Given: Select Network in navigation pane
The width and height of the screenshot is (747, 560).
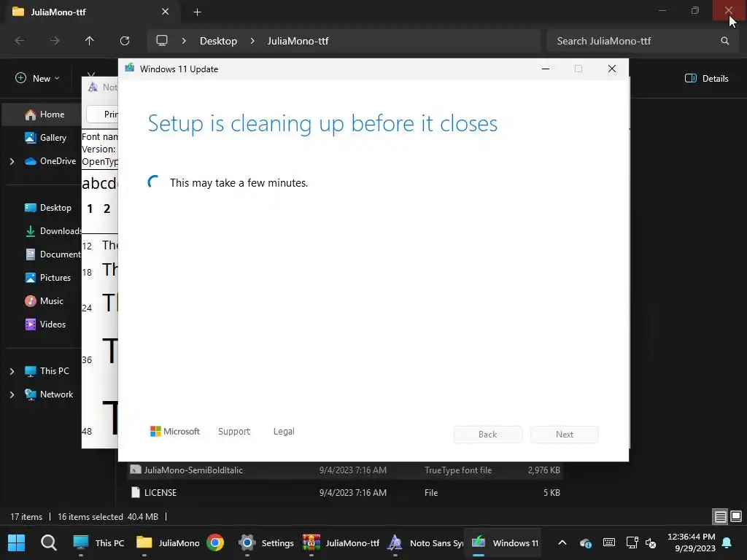Looking at the screenshot, I should coord(49,394).
